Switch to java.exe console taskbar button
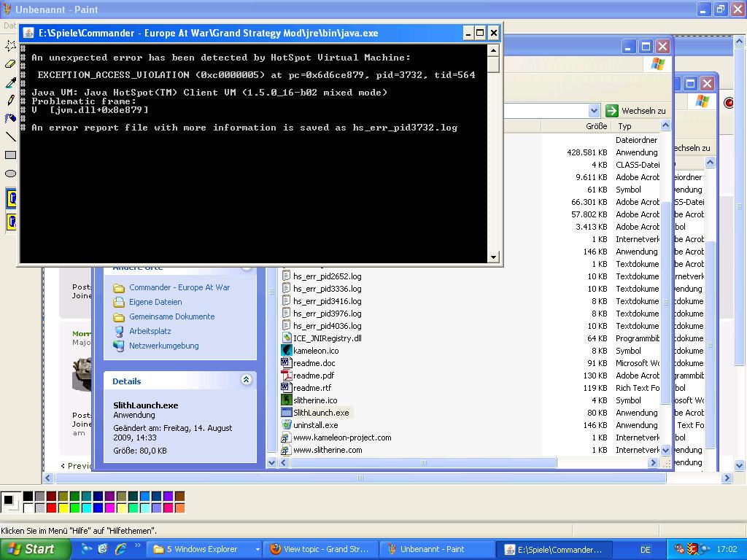This screenshot has width=747, height=560. 554,550
